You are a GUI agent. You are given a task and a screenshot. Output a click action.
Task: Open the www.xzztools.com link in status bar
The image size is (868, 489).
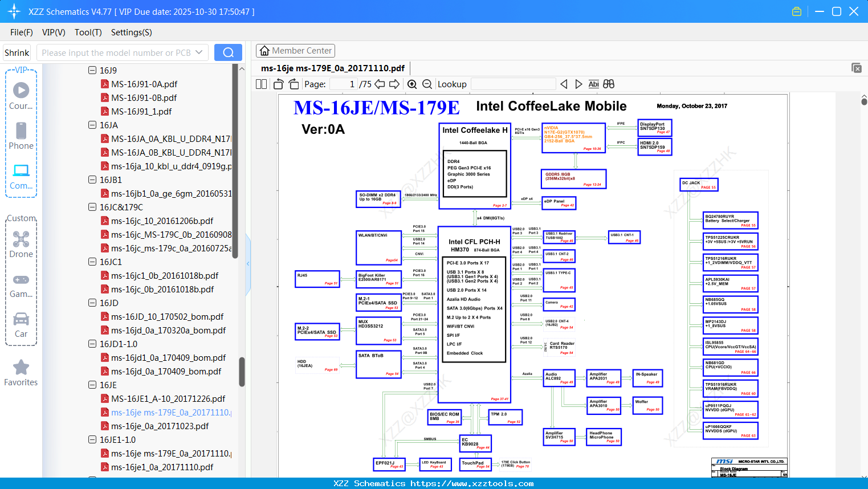(472, 483)
